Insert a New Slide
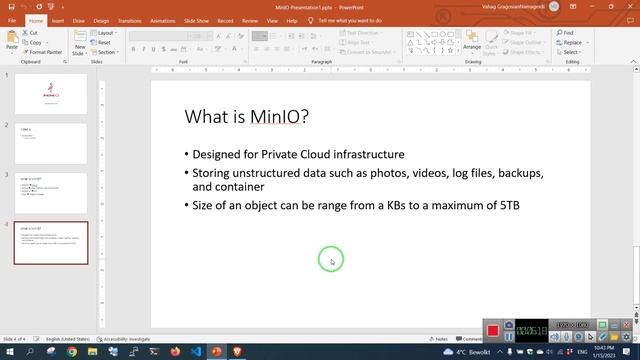This screenshot has height=360, width=640. [x=80, y=43]
